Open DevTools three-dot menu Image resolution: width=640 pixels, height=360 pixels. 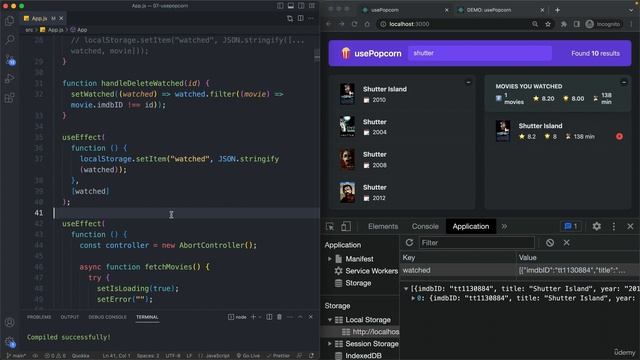pos(613,227)
